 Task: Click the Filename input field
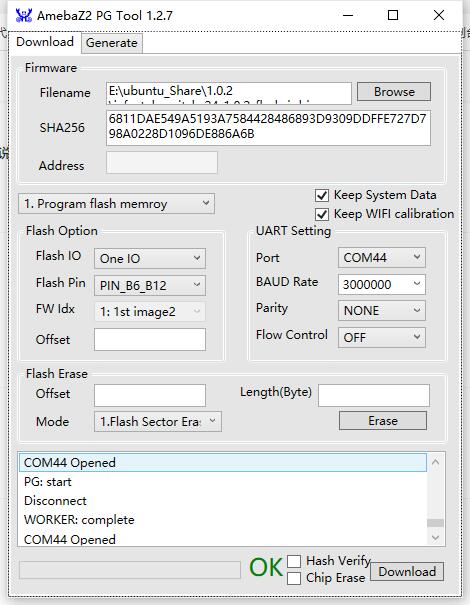pos(229,93)
